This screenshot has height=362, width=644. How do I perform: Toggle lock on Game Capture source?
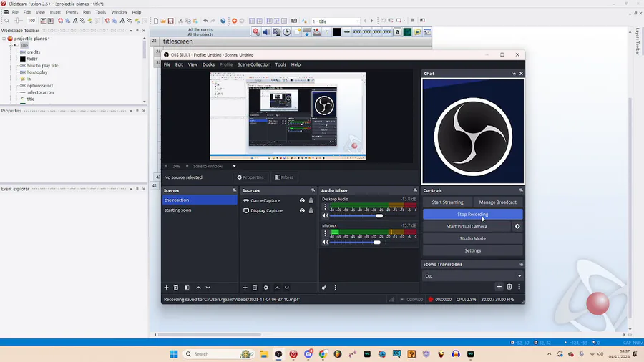click(x=311, y=200)
